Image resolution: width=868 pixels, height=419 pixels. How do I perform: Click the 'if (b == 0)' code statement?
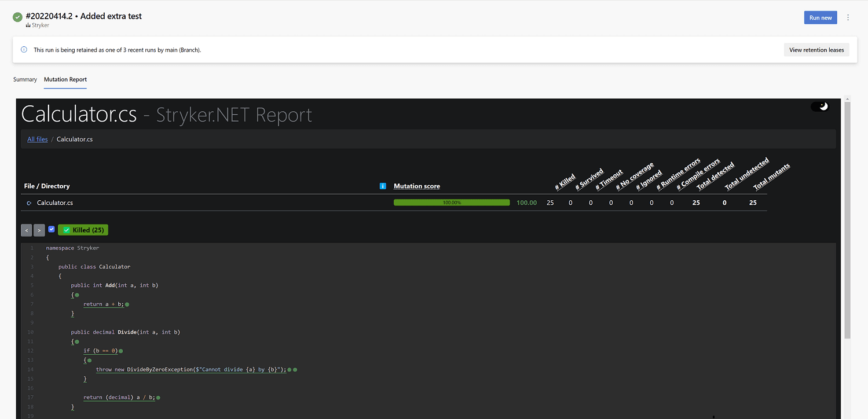(101, 351)
